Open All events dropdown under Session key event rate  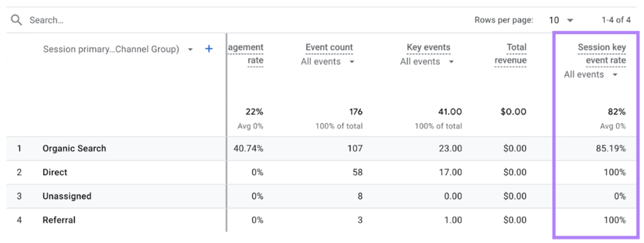(590, 75)
